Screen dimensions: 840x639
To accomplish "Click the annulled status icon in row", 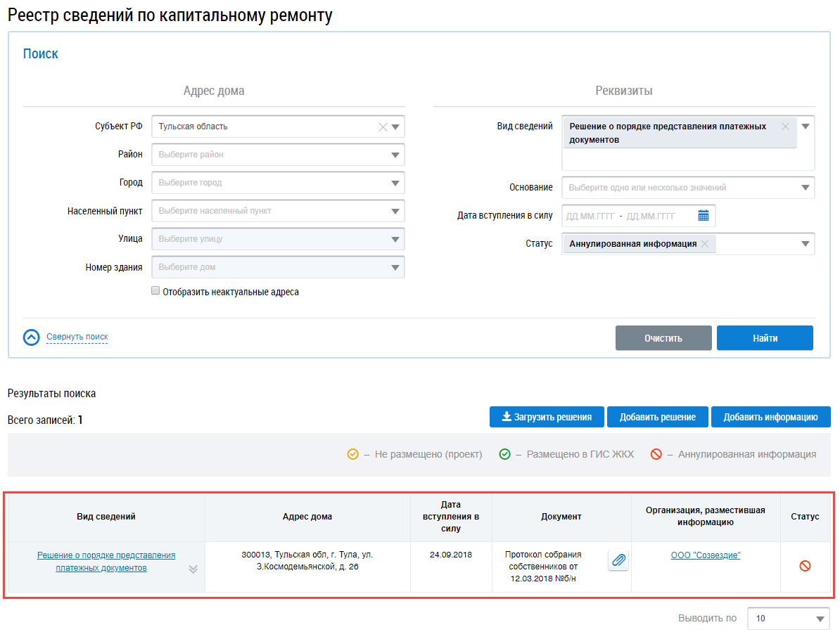I will pos(805,565).
